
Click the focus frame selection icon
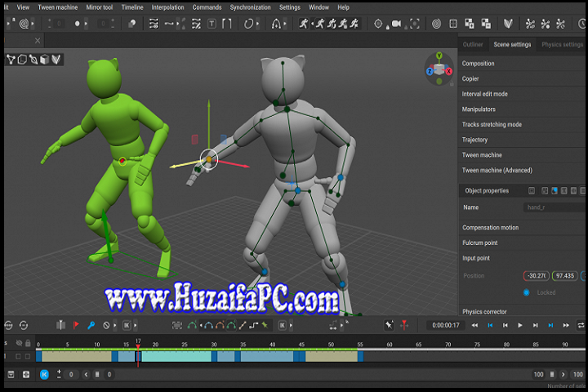(414, 24)
